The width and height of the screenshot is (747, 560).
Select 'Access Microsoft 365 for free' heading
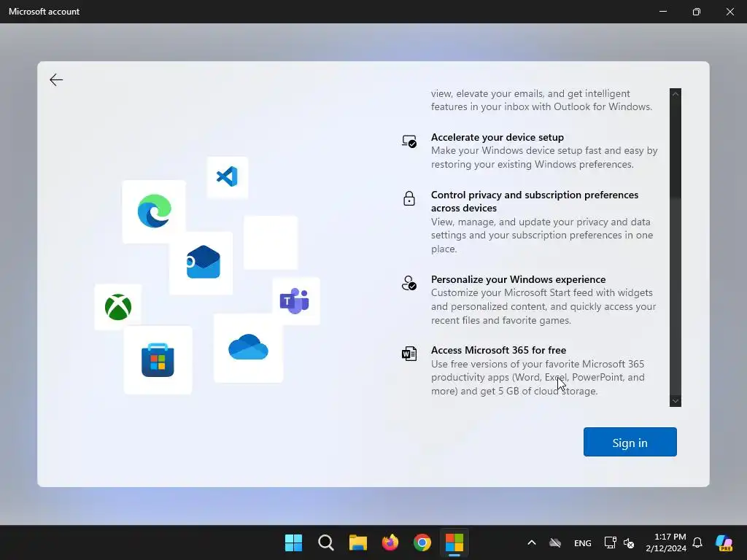coord(498,350)
